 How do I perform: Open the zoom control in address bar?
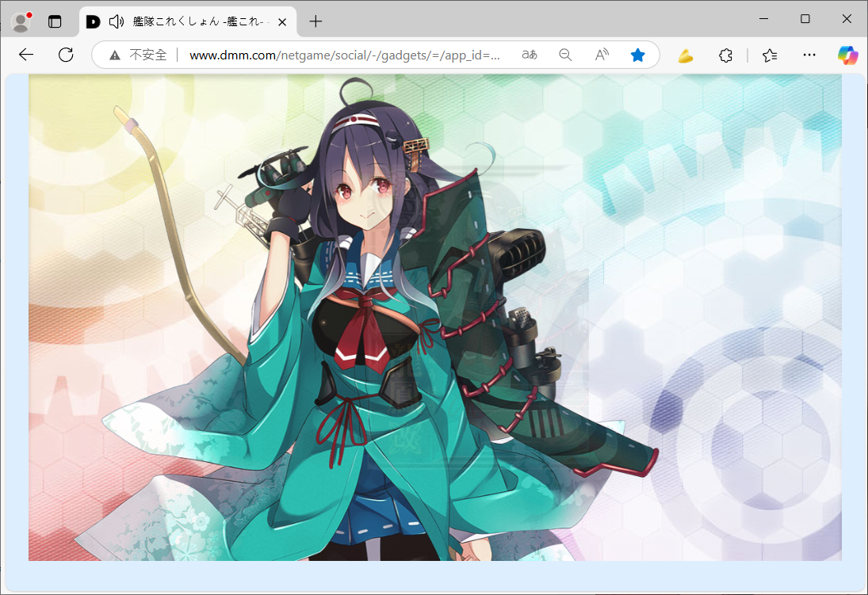click(565, 55)
